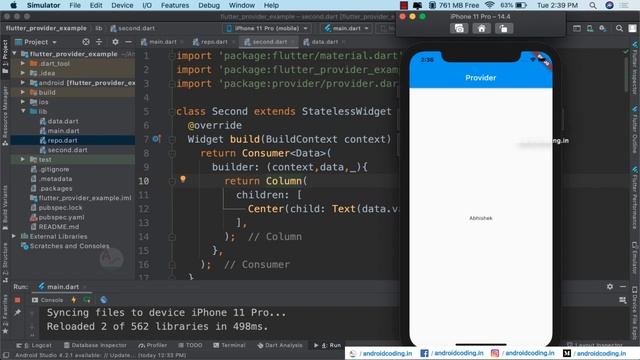Click the Android Studio update status message
Viewport: 640px width, 360px height.
100,356
